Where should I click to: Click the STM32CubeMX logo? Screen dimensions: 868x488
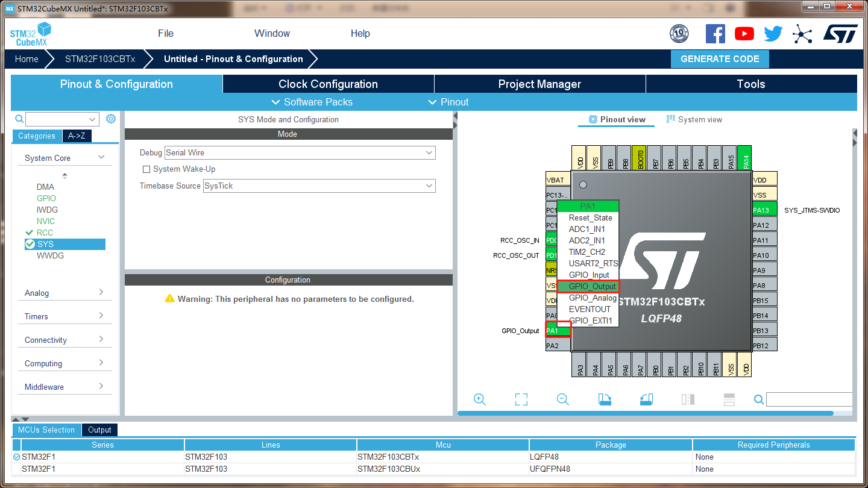[x=30, y=34]
